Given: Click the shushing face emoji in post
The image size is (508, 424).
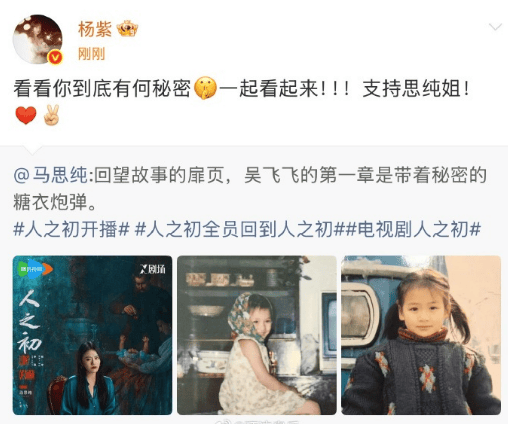Looking at the screenshot, I should tap(205, 88).
